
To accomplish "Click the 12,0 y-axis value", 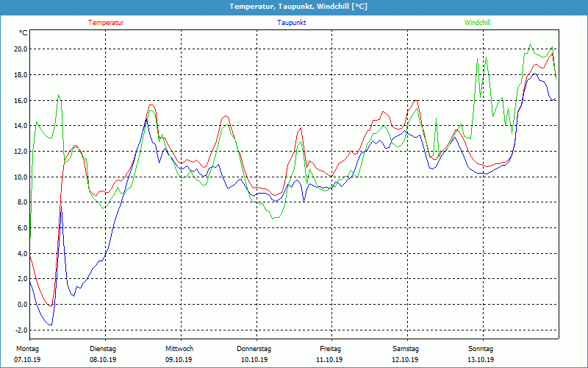I will 21,152.
